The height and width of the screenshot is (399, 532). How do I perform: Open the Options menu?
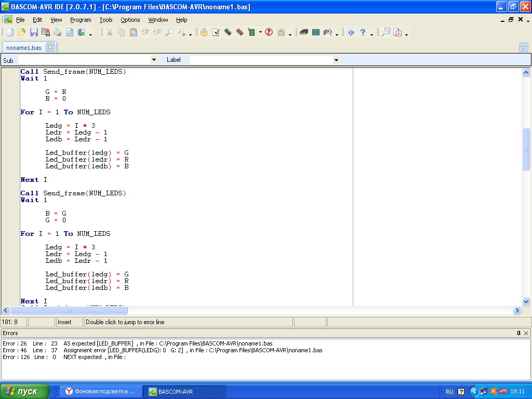(x=130, y=20)
